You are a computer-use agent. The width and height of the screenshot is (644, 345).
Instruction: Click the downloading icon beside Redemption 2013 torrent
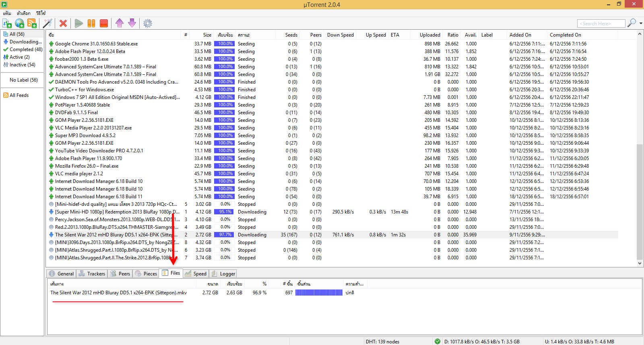tap(51, 212)
